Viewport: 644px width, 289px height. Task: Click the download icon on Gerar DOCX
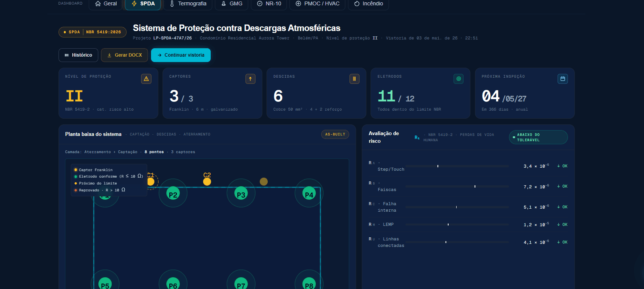pyautogui.click(x=109, y=55)
